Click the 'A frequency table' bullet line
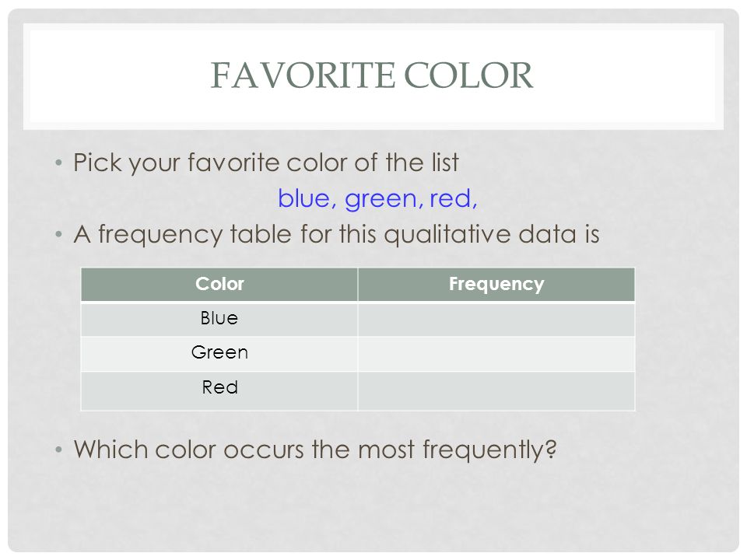The image size is (747, 560). (x=336, y=235)
